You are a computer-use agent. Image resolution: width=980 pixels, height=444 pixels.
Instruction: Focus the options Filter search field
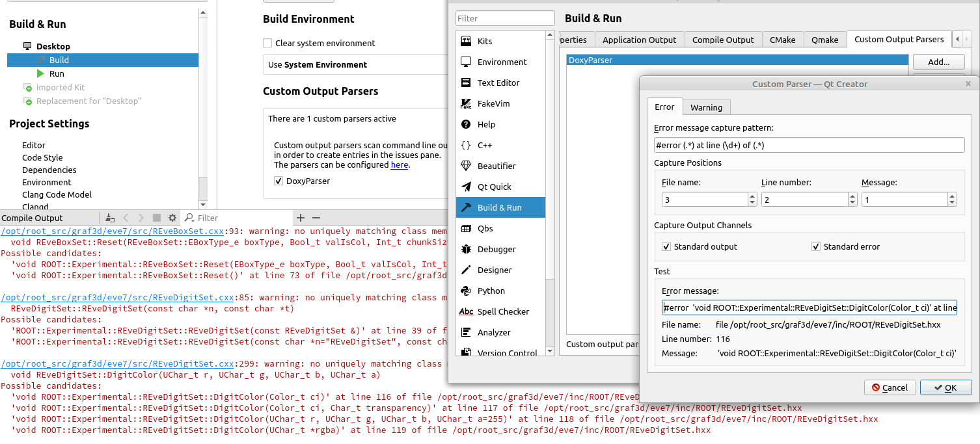point(505,18)
